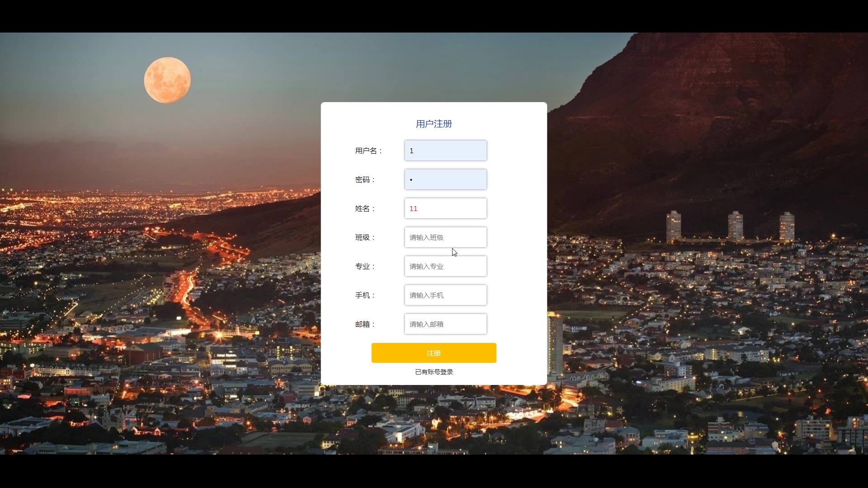The width and height of the screenshot is (868, 488).
Task: Open the 已有账号登录 link
Action: [434, 372]
